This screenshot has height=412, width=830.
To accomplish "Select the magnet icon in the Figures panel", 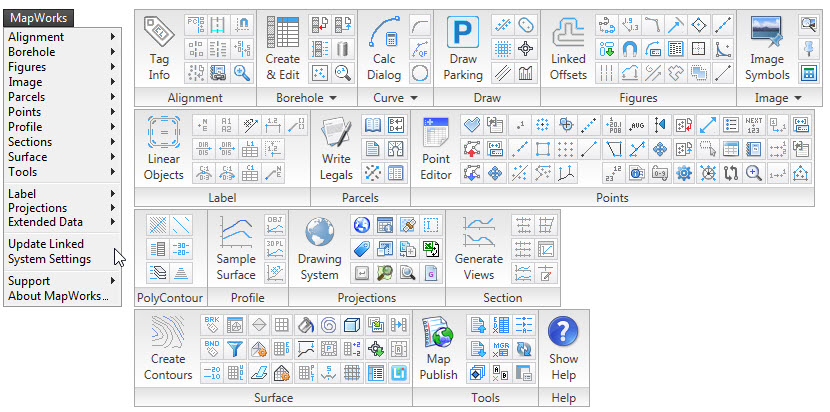I will [x=629, y=49].
